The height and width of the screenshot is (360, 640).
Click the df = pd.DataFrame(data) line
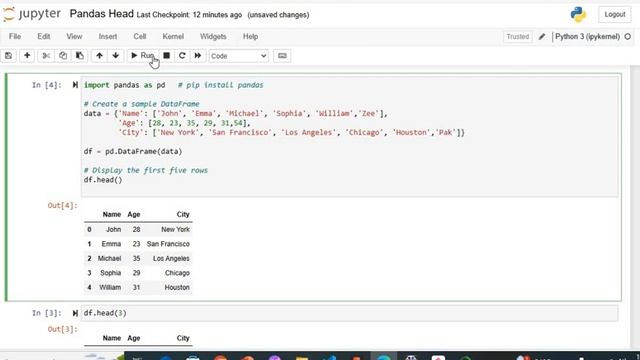133,151
